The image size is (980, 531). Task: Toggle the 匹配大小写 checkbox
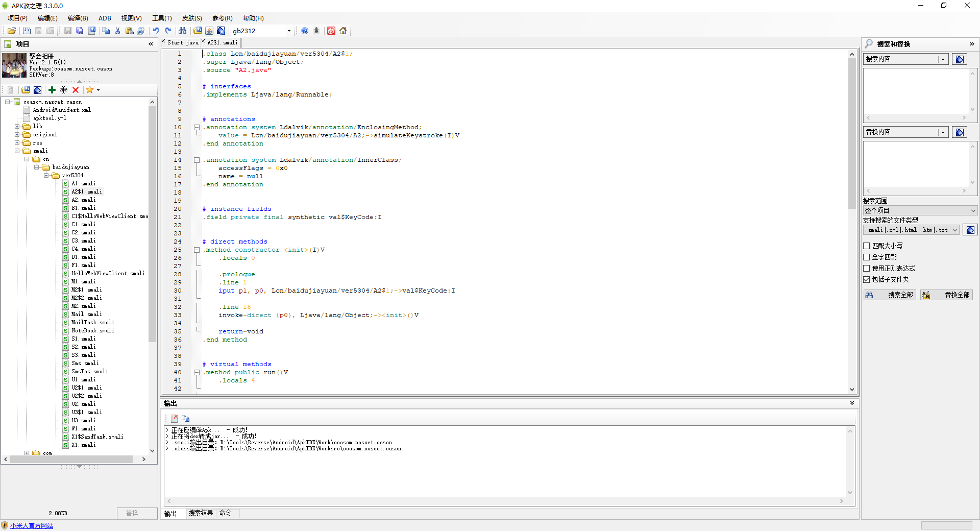867,246
